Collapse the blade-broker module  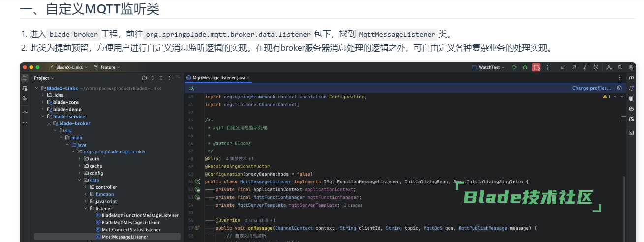[x=49, y=123]
